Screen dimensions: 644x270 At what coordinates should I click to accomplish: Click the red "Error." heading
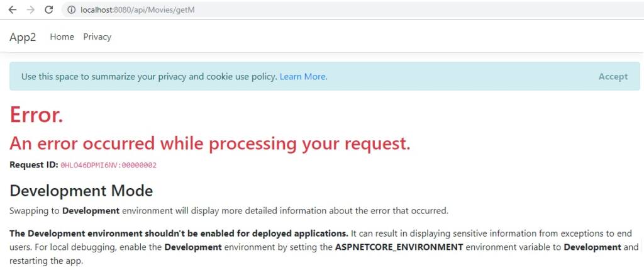(36, 115)
